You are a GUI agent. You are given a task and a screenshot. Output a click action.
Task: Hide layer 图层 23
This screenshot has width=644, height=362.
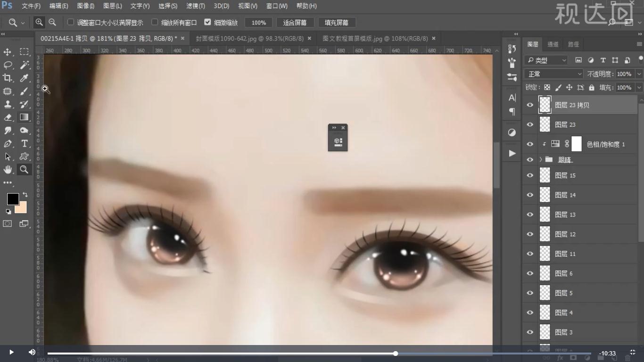pos(530,124)
